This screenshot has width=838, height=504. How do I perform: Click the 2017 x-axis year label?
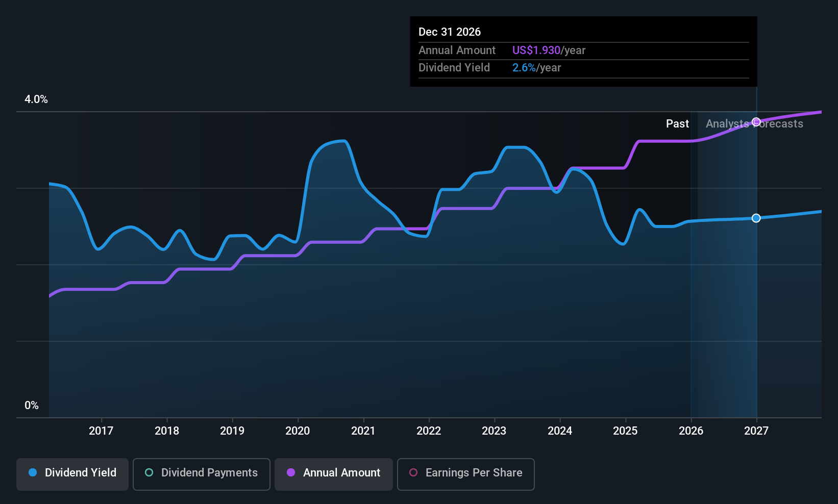[101, 431]
